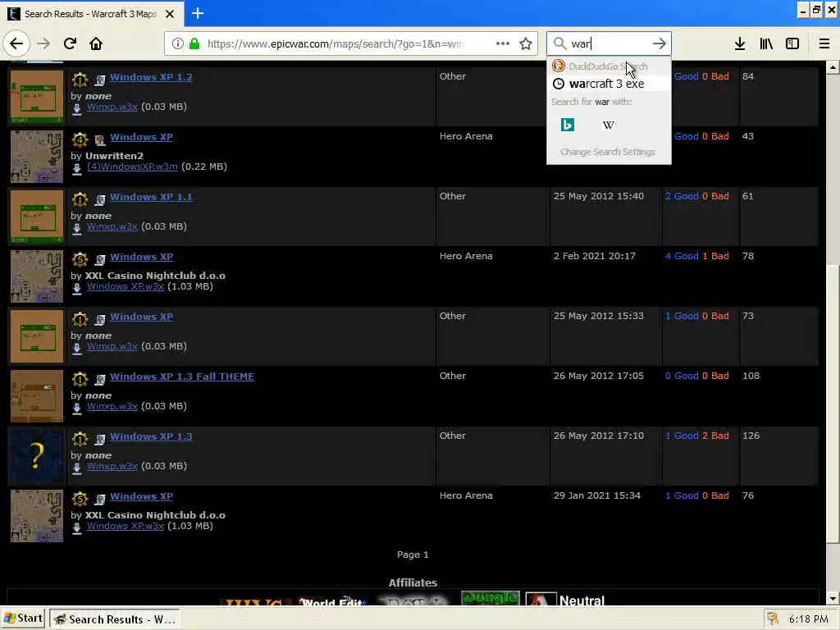
Task: Open the browser home page
Action: pos(96,43)
